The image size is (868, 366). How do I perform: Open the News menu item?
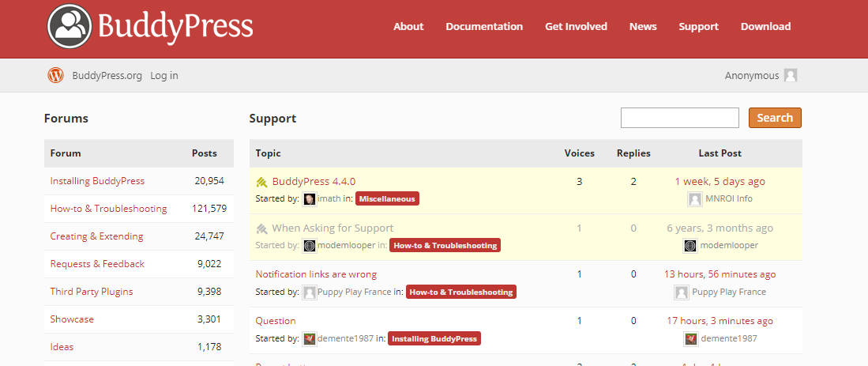643,27
